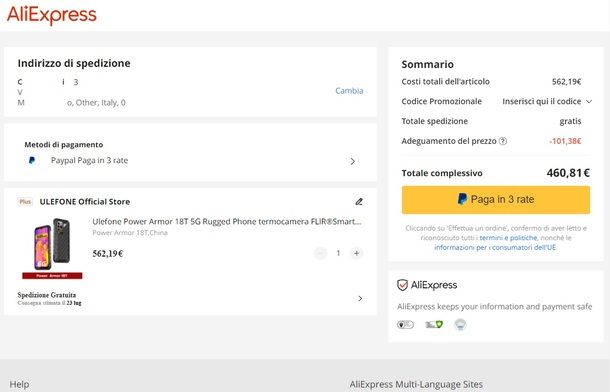Screen dimensions: 610x392
Task: Click the Totale complessivo label
Action: coord(442,173)
